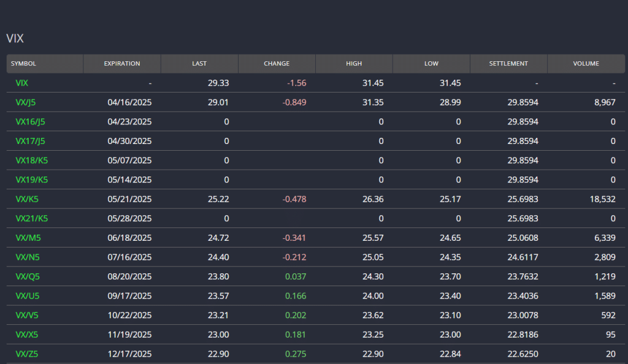
Task: Open the VX/K5 futures link
Action: click(27, 199)
